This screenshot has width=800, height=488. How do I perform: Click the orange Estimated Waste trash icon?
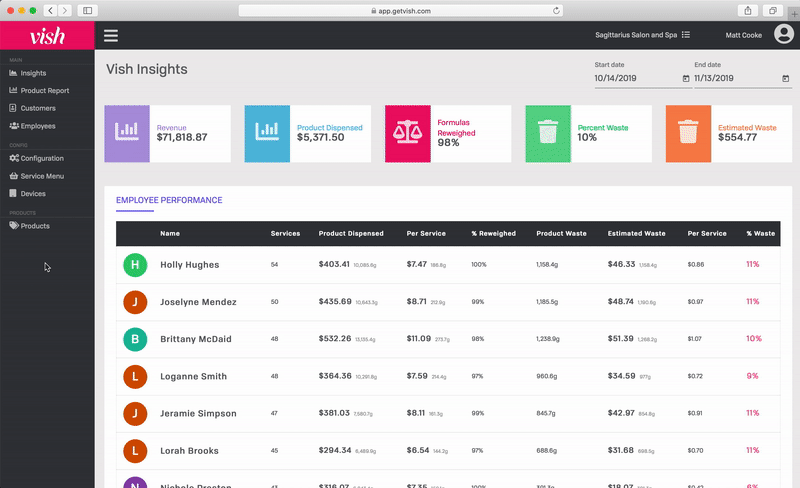(x=688, y=133)
